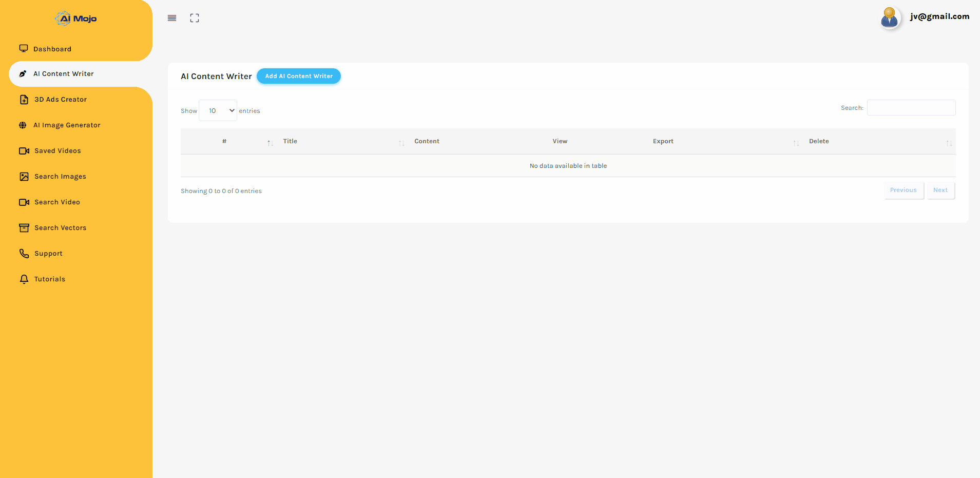Click the Dashboard monitor icon
This screenshot has width=980, height=478.
click(24, 49)
